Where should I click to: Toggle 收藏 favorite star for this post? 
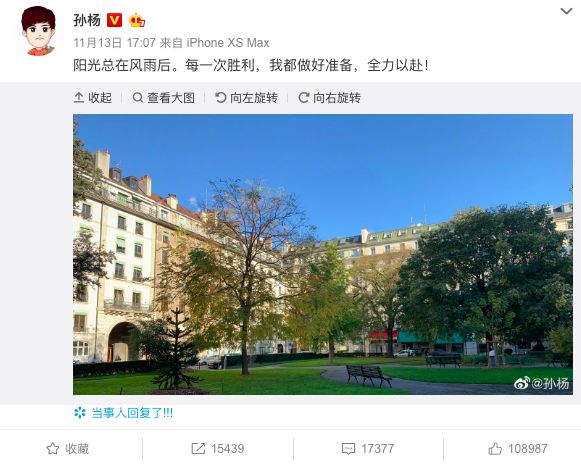(x=68, y=449)
